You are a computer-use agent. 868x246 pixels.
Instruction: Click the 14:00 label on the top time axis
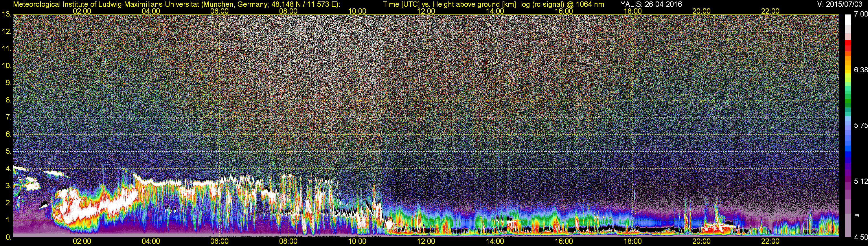pyautogui.click(x=495, y=11)
